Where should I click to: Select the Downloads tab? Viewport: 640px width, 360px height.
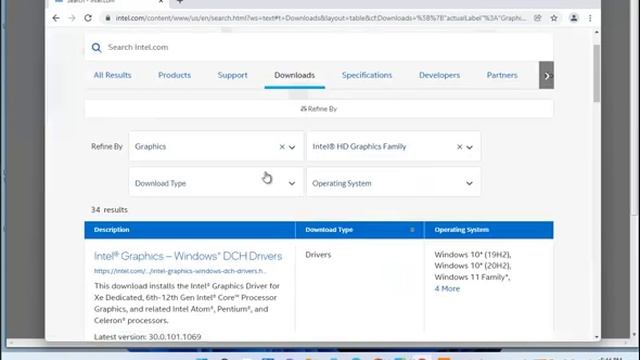coord(294,75)
